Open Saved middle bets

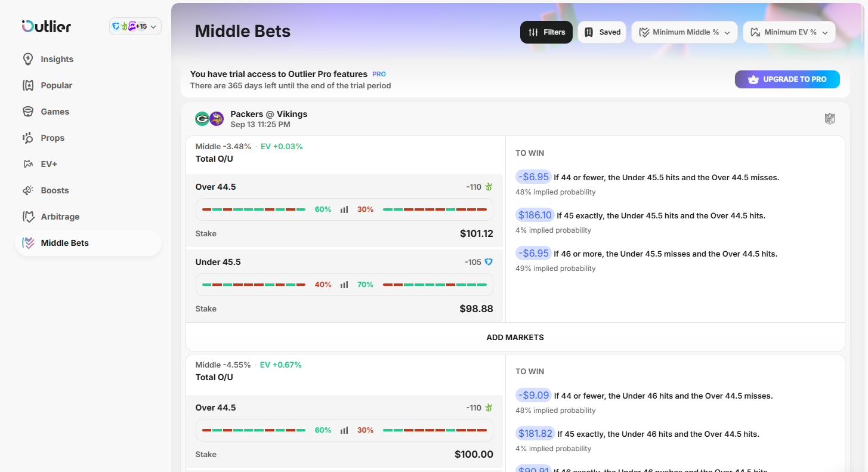(602, 32)
